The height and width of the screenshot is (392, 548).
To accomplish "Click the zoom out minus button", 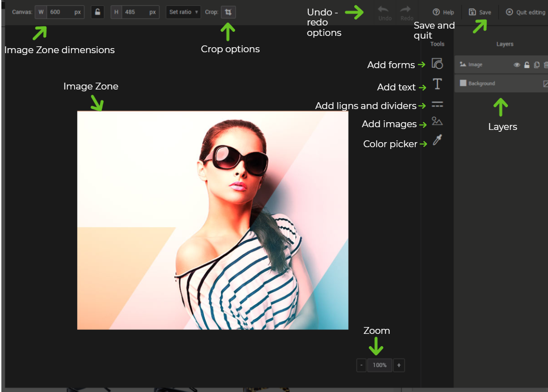I will point(362,365).
